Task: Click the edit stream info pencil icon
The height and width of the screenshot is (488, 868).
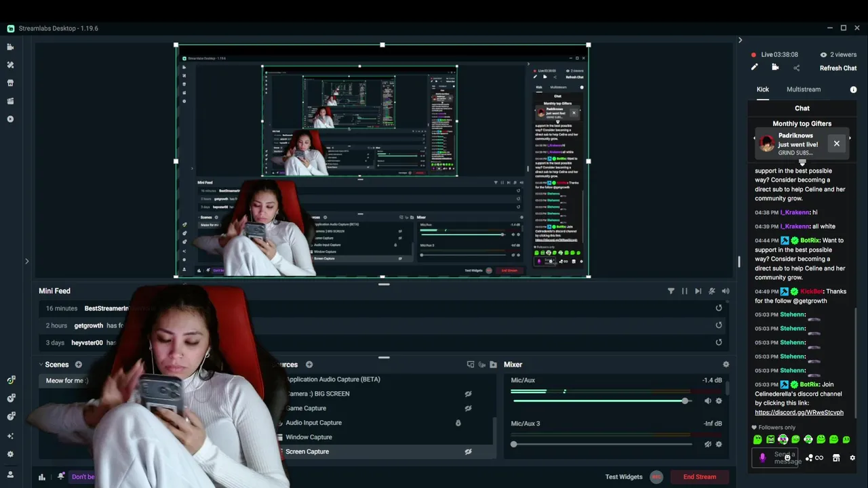Action: click(754, 67)
